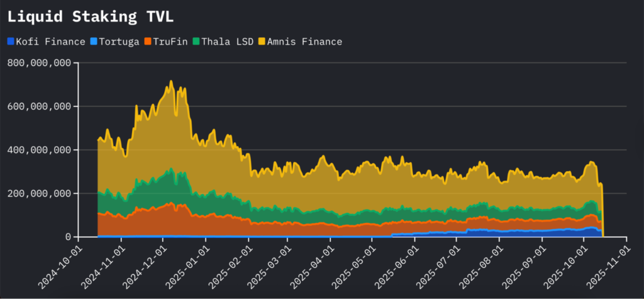Select the 400,000,000 y-axis tick label
This screenshot has height=299, width=644.
tap(38, 150)
